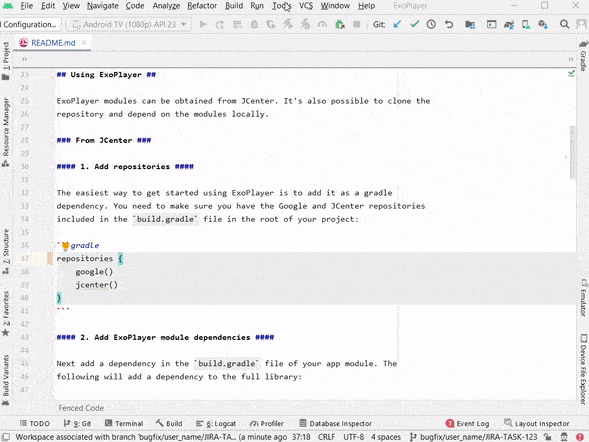Click the Search Everywhere magnifier
This screenshot has width=589, height=442.
pos(564,24)
